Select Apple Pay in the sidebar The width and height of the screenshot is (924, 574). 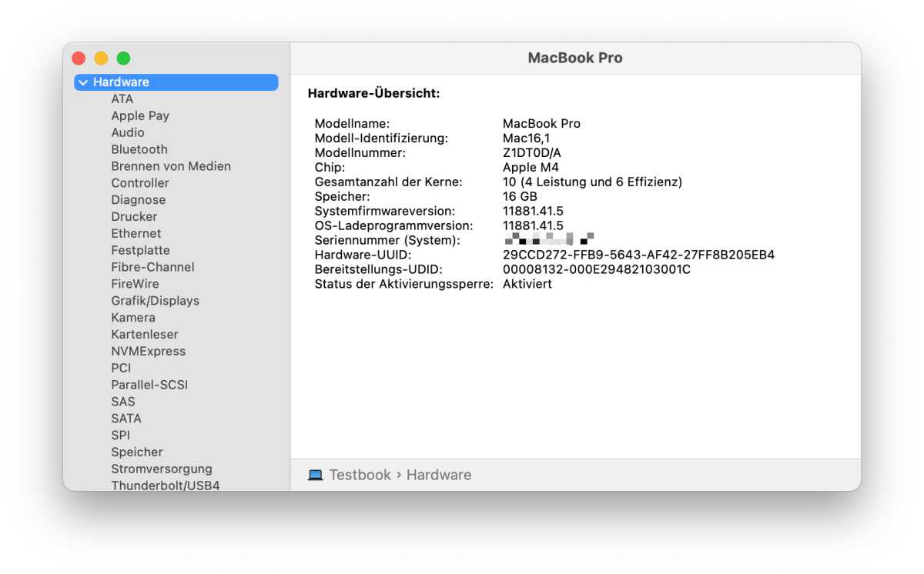[140, 116]
